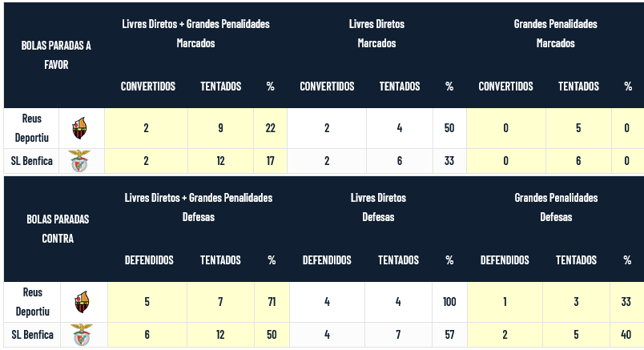The height and width of the screenshot is (350, 644).
Task: Click 'Livres Diretos + Grandes Penalidades Marcados' header
Action: (x=196, y=34)
